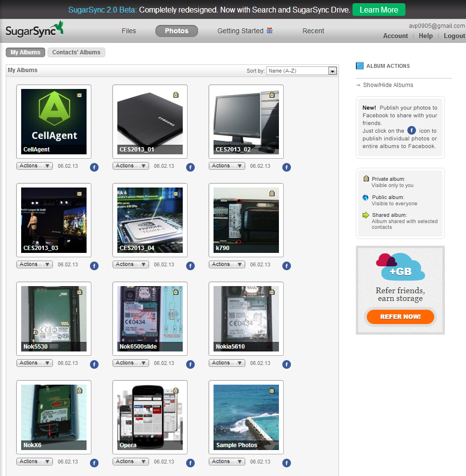The height and width of the screenshot is (476, 466).
Task: Click private lock icon on CES2013_03 album
Action: pyautogui.click(x=79, y=193)
